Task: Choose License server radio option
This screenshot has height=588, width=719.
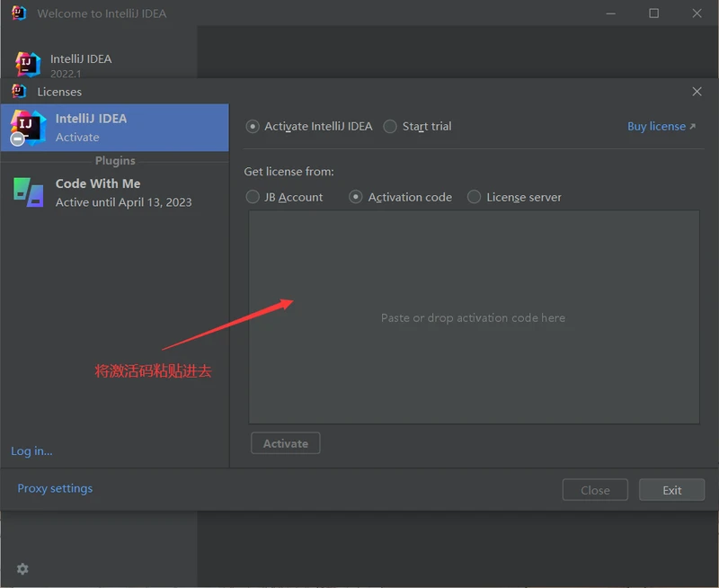Action: tap(474, 197)
